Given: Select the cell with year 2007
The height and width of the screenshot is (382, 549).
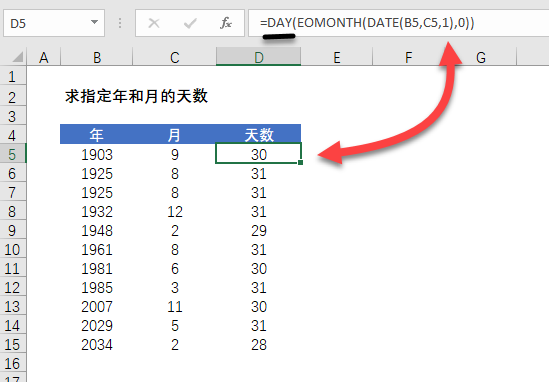Looking at the screenshot, I should [97, 306].
